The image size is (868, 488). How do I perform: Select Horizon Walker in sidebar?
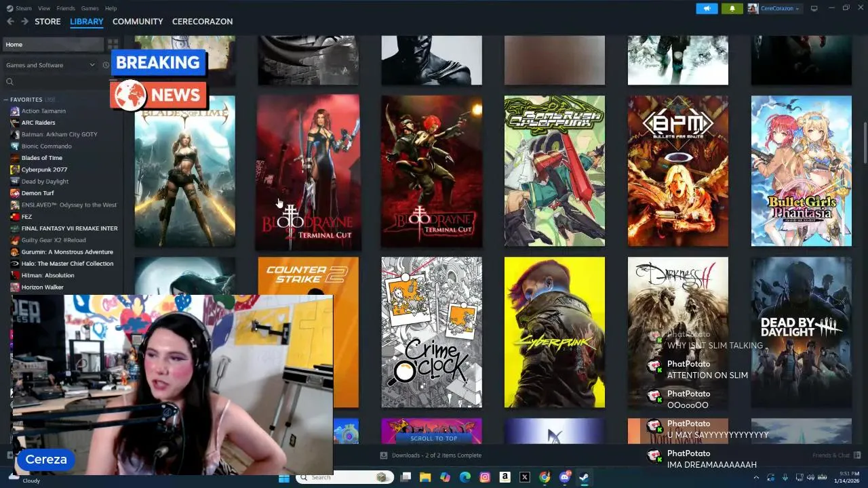(42, 287)
